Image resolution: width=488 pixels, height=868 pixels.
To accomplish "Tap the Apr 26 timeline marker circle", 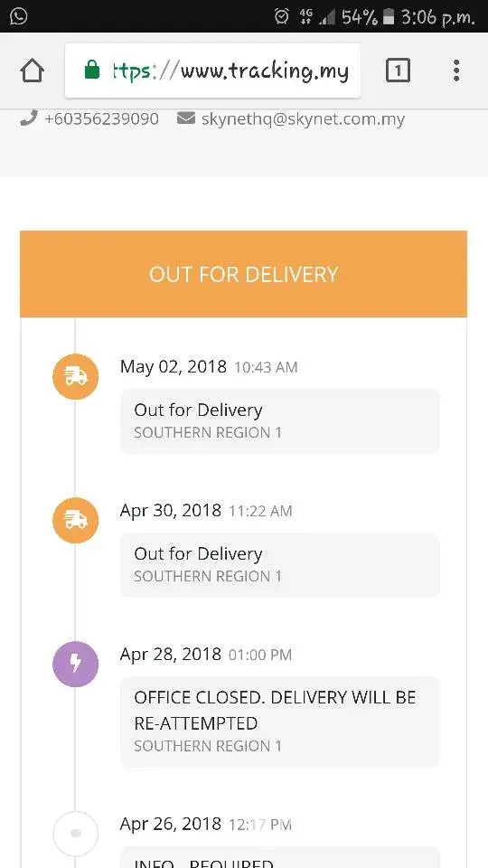I will tap(75, 834).
